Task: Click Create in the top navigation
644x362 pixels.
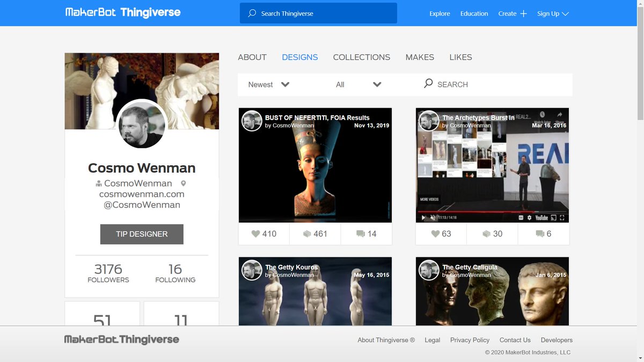Action: point(507,13)
